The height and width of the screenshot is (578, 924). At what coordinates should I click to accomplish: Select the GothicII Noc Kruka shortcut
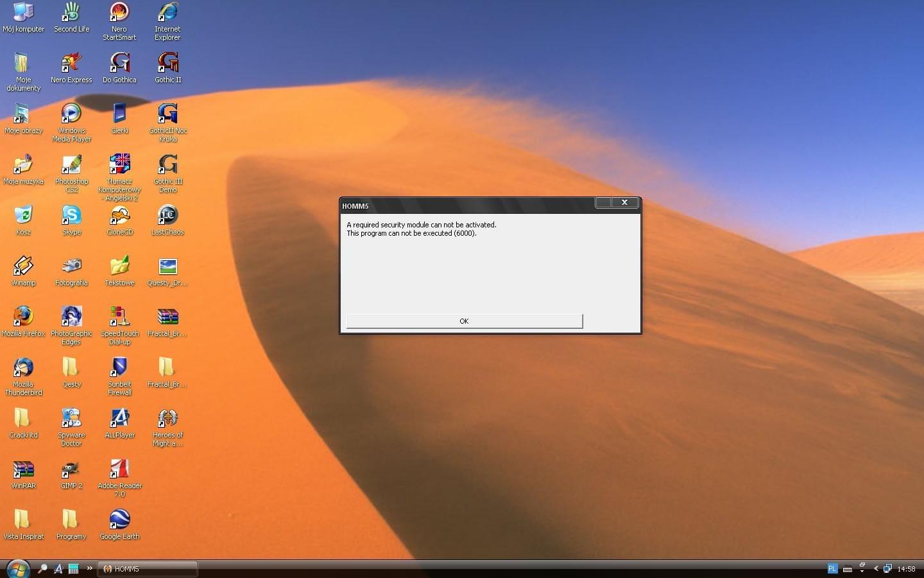[167, 122]
